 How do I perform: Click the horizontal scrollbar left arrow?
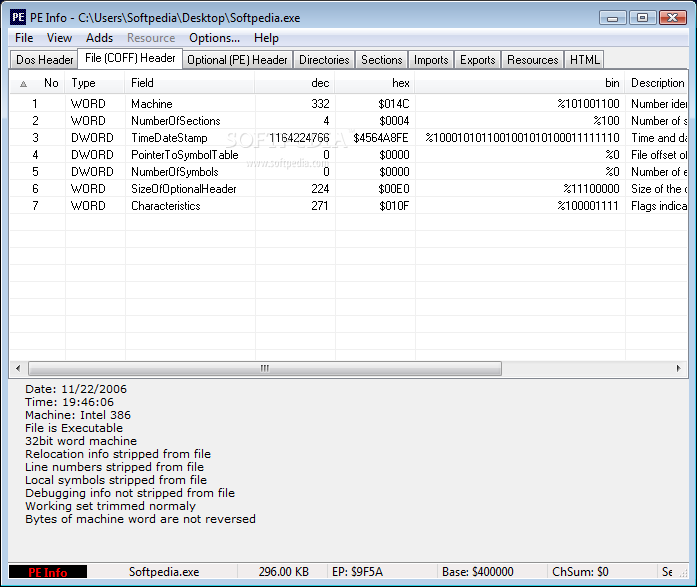pos(18,368)
